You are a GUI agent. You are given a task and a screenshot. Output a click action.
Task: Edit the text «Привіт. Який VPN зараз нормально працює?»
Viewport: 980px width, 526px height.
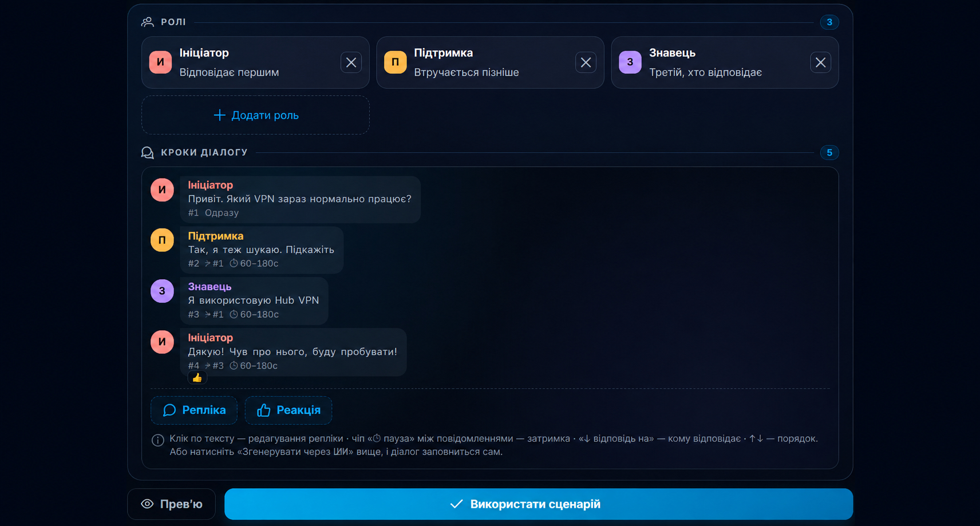pos(300,199)
